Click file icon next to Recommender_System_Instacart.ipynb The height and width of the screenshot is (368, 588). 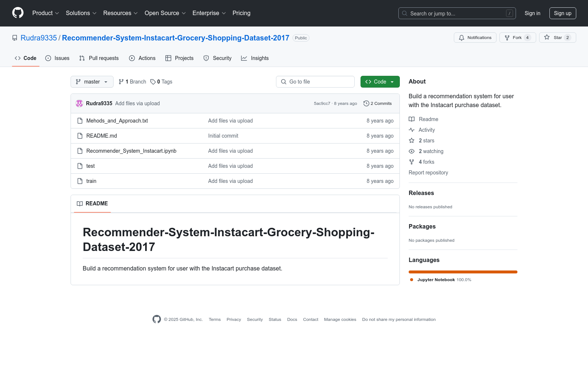(80, 151)
